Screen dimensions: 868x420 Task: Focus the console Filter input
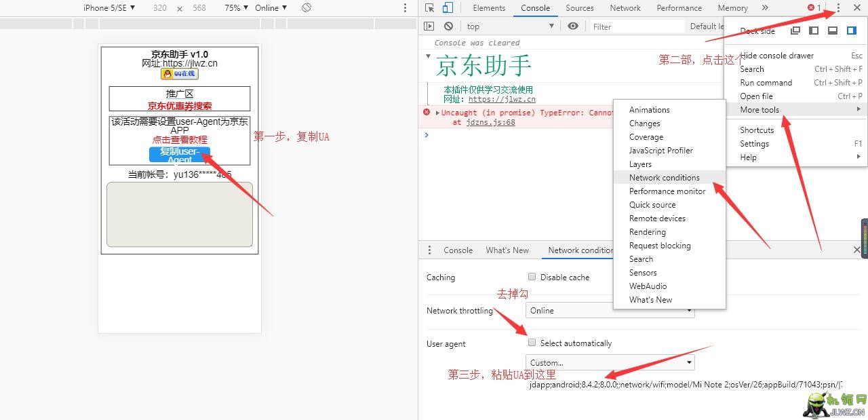click(636, 26)
